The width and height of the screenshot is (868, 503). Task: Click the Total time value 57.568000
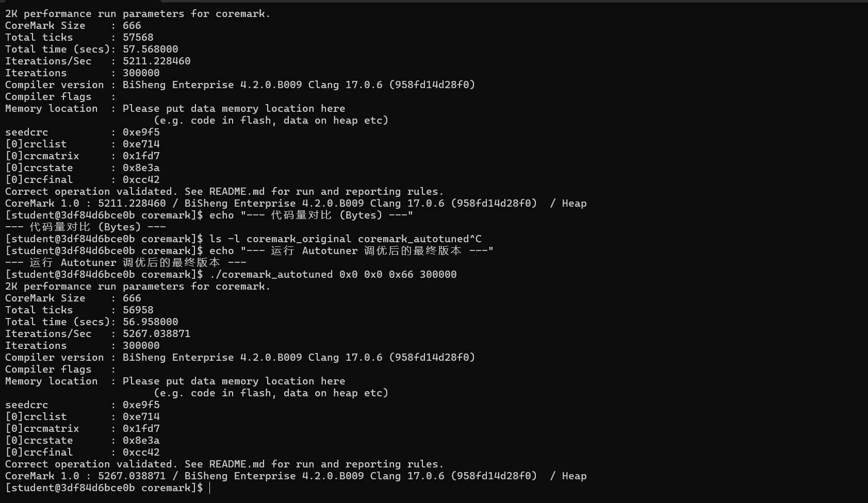[150, 49]
